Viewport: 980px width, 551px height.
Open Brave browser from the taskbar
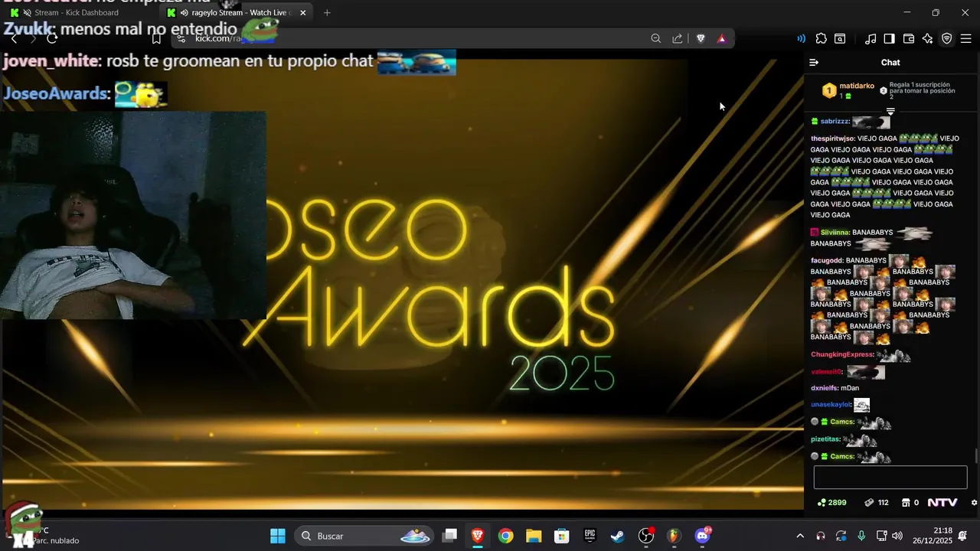pos(478,536)
